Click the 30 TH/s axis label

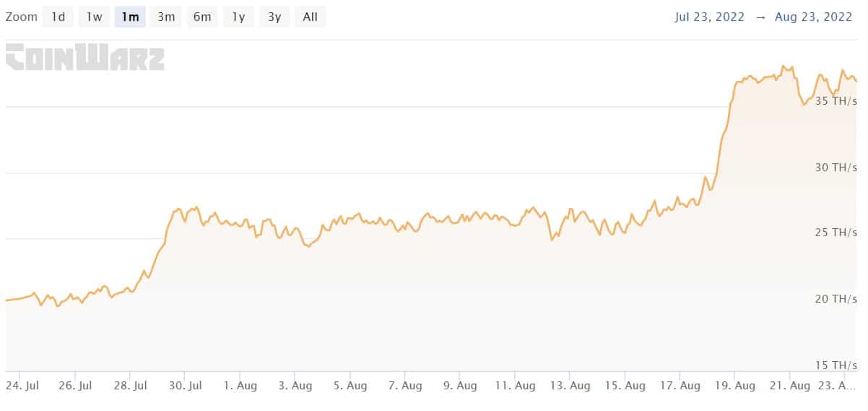coord(836,167)
